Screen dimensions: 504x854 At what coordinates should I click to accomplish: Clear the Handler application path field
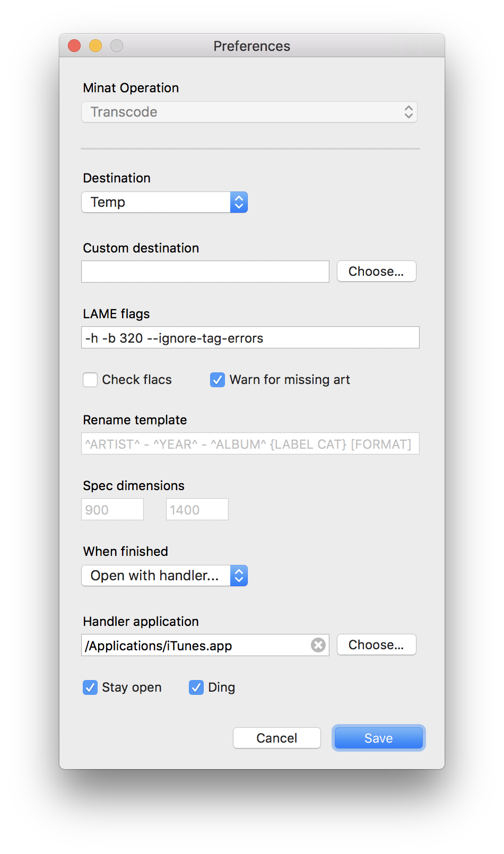318,645
